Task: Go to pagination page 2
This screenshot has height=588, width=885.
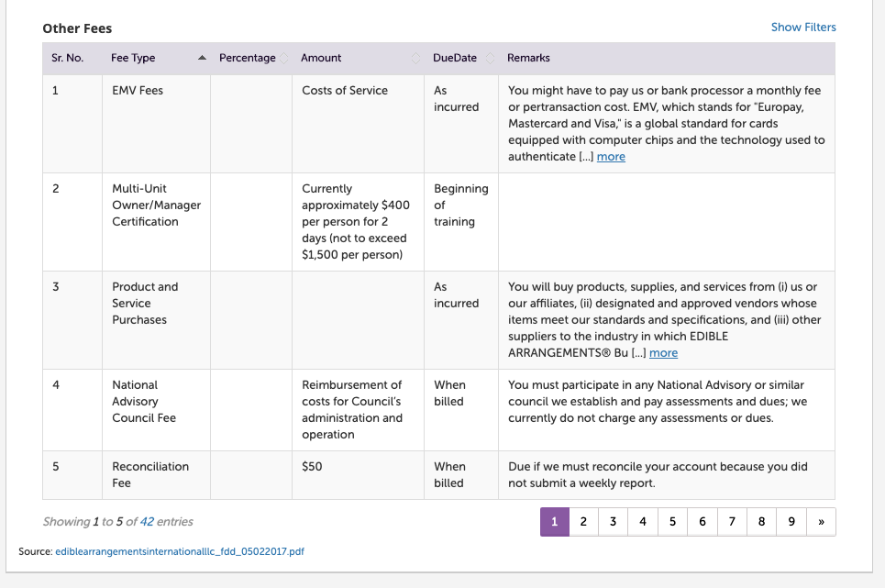Action: pos(583,522)
